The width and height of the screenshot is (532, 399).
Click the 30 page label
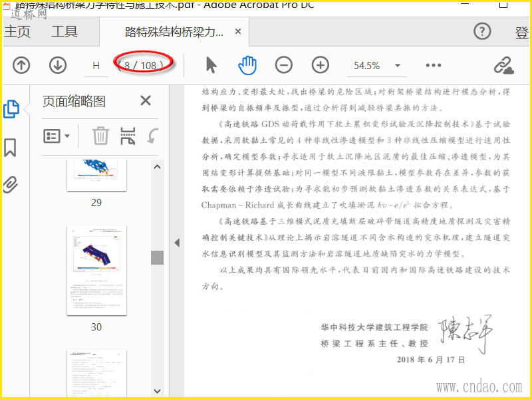[96, 327]
